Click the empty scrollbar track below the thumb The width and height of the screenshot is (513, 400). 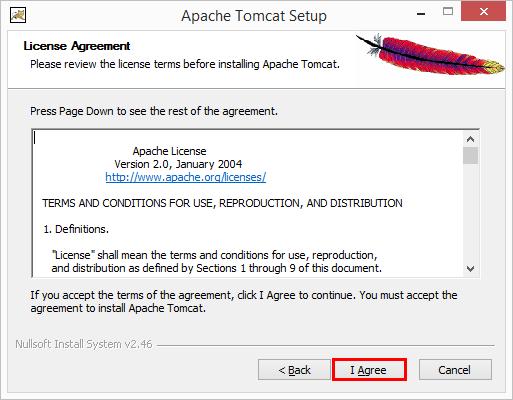(470, 212)
